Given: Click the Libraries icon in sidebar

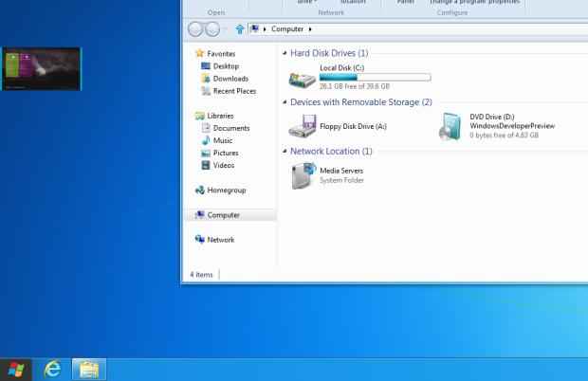Looking at the screenshot, I should pyautogui.click(x=200, y=116).
